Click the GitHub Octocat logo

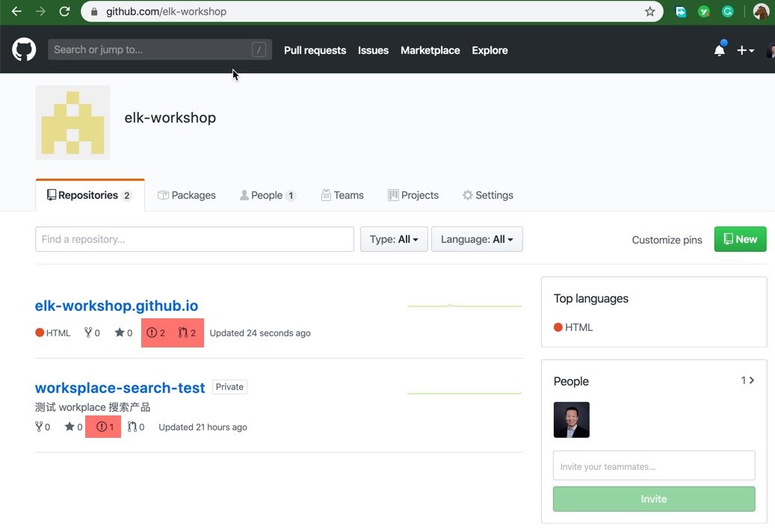(x=24, y=50)
